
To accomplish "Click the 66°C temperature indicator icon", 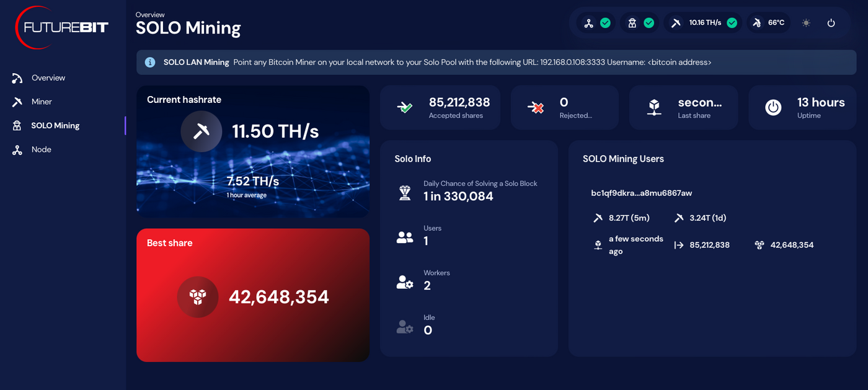I will [758, 22].
